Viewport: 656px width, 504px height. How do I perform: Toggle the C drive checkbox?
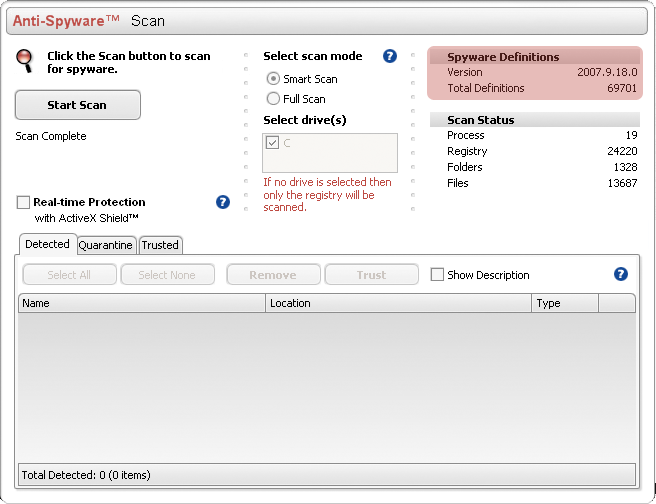pos(272,143)
